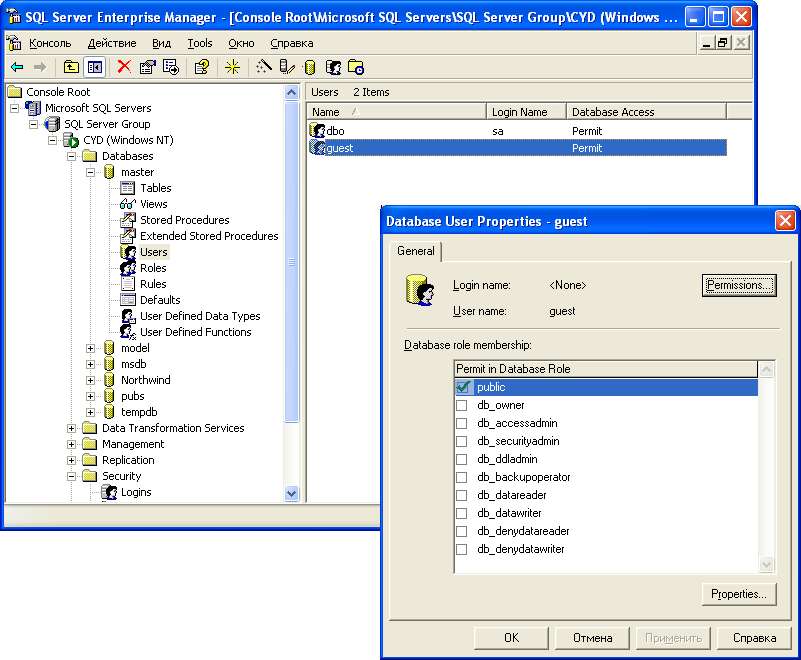The width and height of the screenshot is (801, 660).
Task: Click the New Job folder-clock toolbar icon
Action: (356, 67)
